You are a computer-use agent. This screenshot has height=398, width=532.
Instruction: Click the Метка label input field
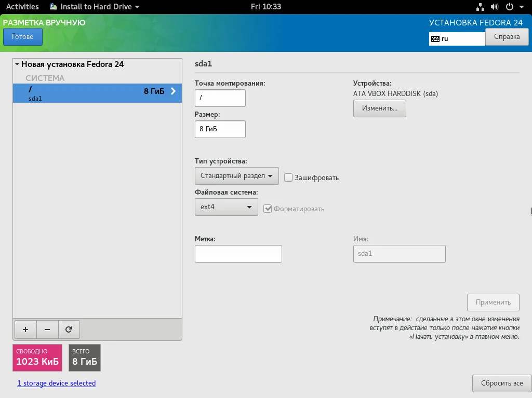point(238,254)
